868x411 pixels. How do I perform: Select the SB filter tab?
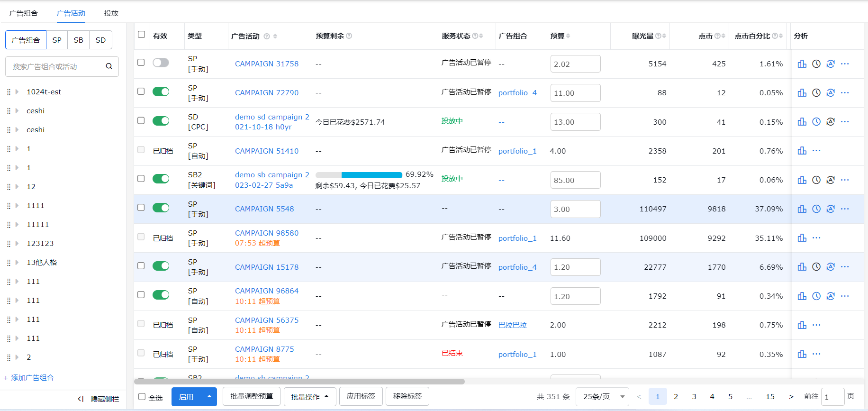click(79, 40)
